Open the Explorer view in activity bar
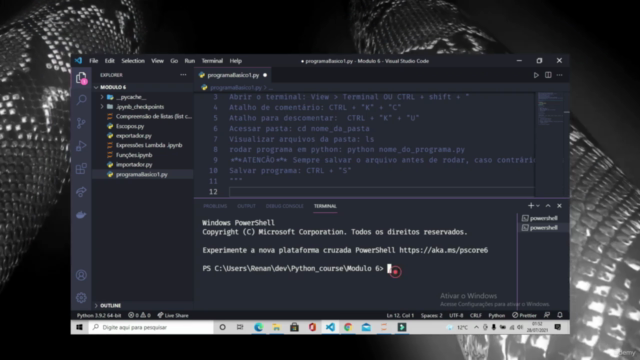 [81, 78]
